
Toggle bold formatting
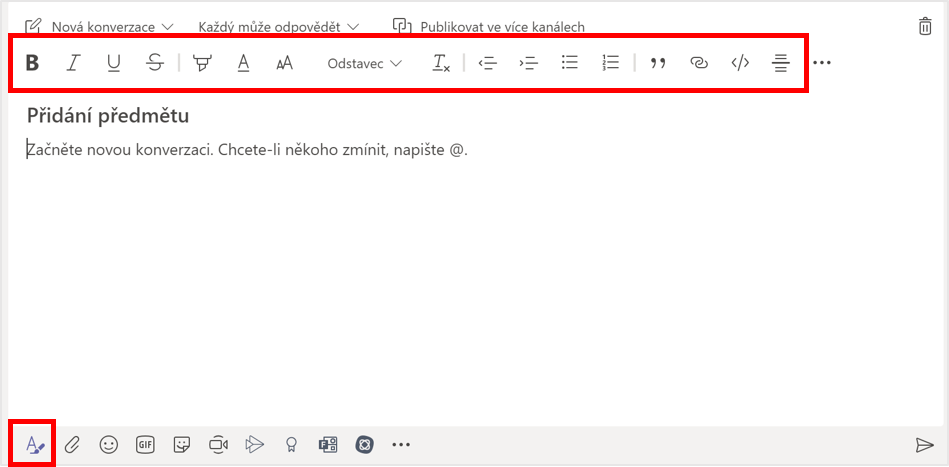tap(32, 63)
